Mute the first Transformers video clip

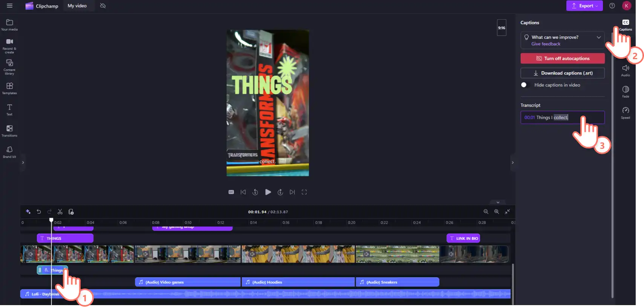31,254
